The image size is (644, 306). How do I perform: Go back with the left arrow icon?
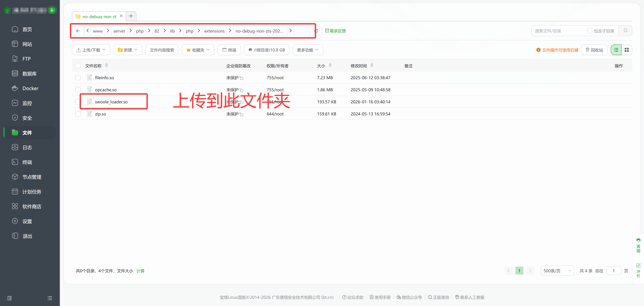[78, 31]
